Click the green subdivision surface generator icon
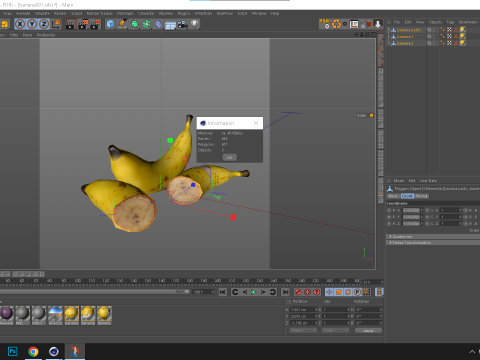480x360 pixels. tap(135, 24)
